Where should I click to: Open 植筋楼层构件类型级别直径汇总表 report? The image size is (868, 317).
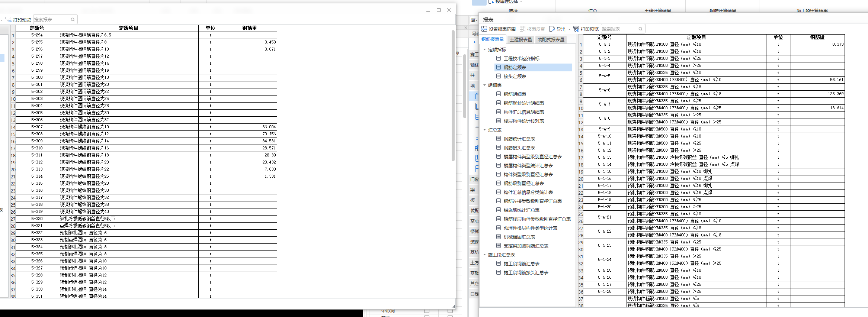[x=537, y=219]
